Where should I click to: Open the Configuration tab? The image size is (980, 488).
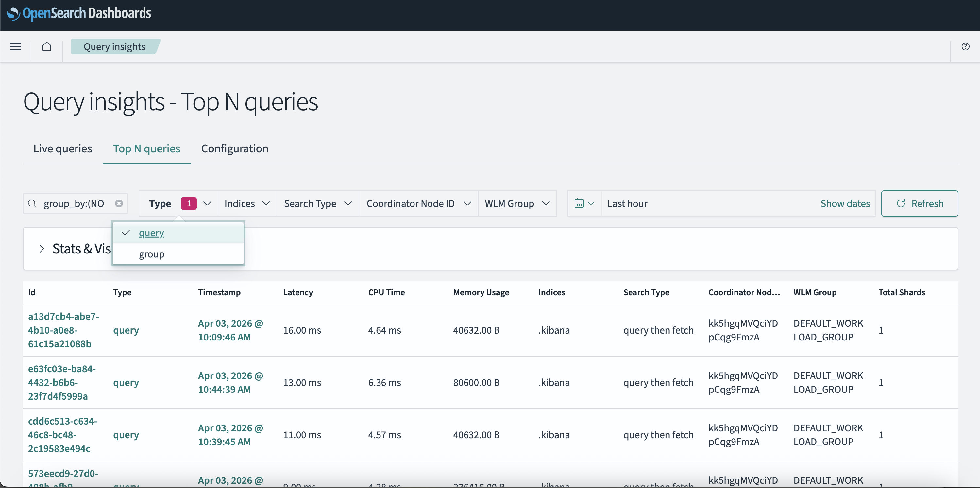coord(235,148)
